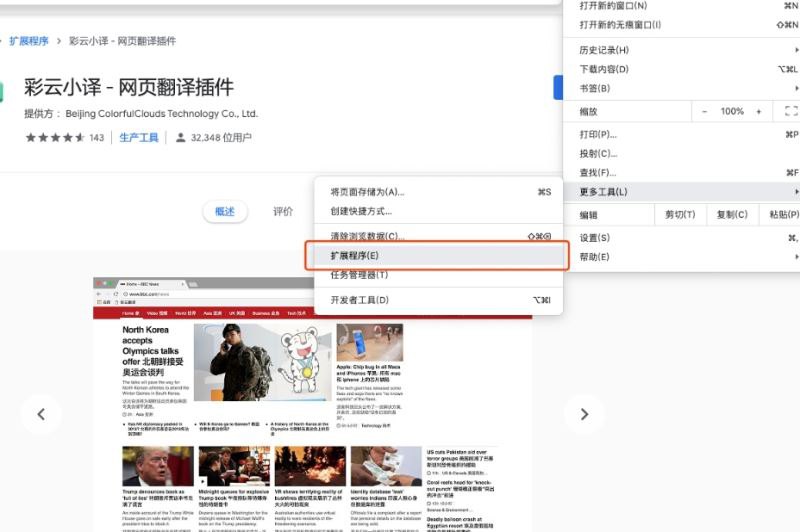Click 32,348 位用户 text

(221, 138)
